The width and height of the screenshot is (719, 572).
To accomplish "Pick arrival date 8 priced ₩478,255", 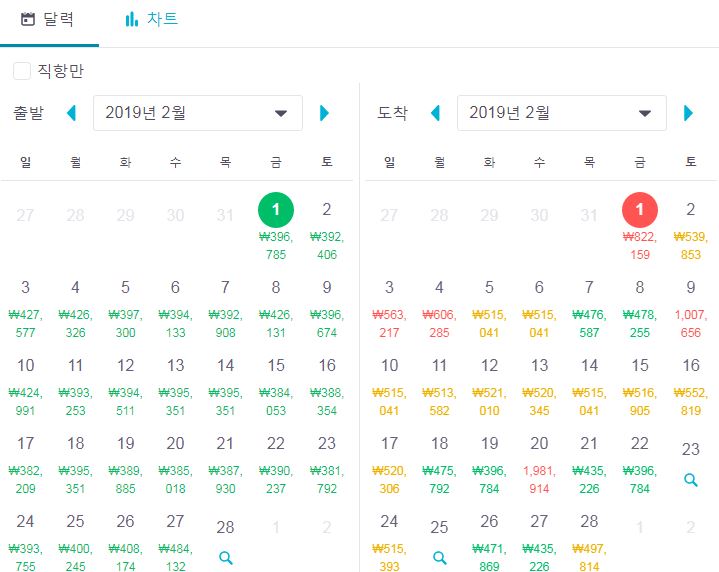I will (640, 310).
